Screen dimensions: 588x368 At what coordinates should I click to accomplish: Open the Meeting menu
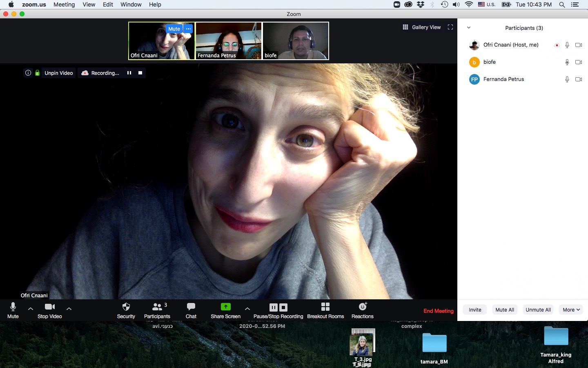point(64,4)
